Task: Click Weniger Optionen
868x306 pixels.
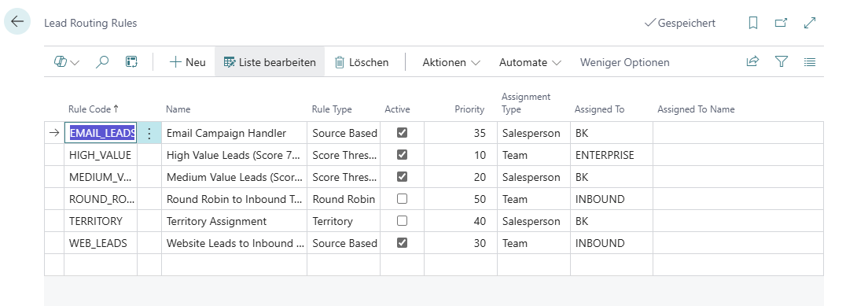Action: click(624, 63)
